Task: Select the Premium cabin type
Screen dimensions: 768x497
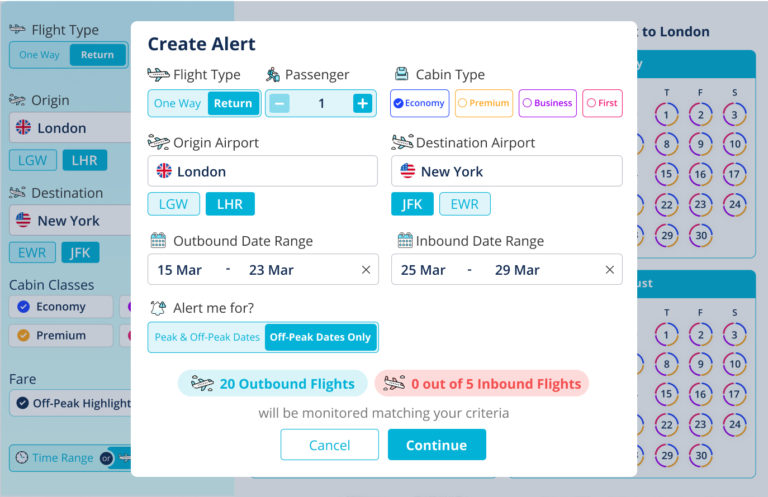Action: point(484,103)
